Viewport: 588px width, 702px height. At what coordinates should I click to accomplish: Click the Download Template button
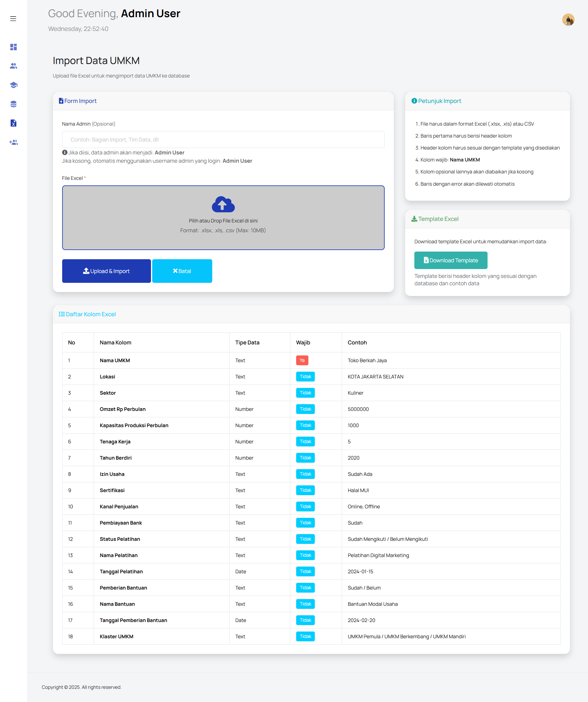coord(450,260)
